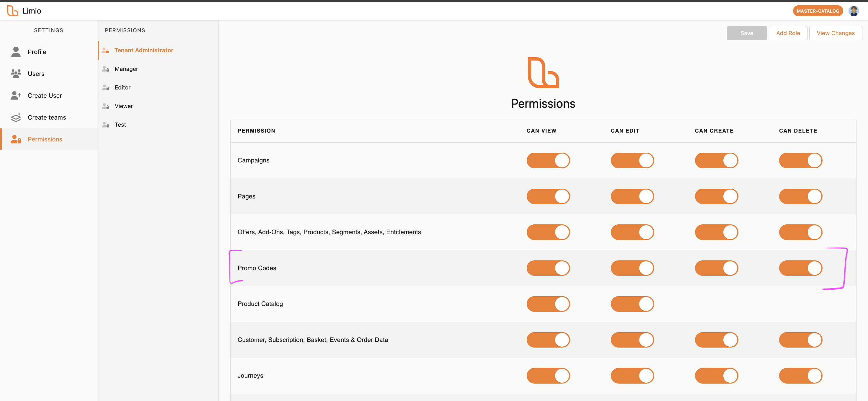This screenshot has height=401, width=868.
Task: Toggle Promo Codes Can Create
Action: click(x=716, y=268)
